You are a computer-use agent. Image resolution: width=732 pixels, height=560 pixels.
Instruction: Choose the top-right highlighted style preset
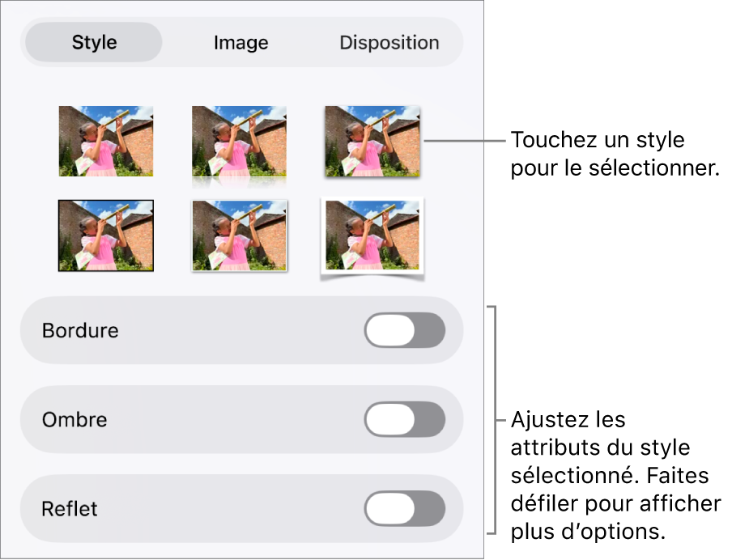372,141
